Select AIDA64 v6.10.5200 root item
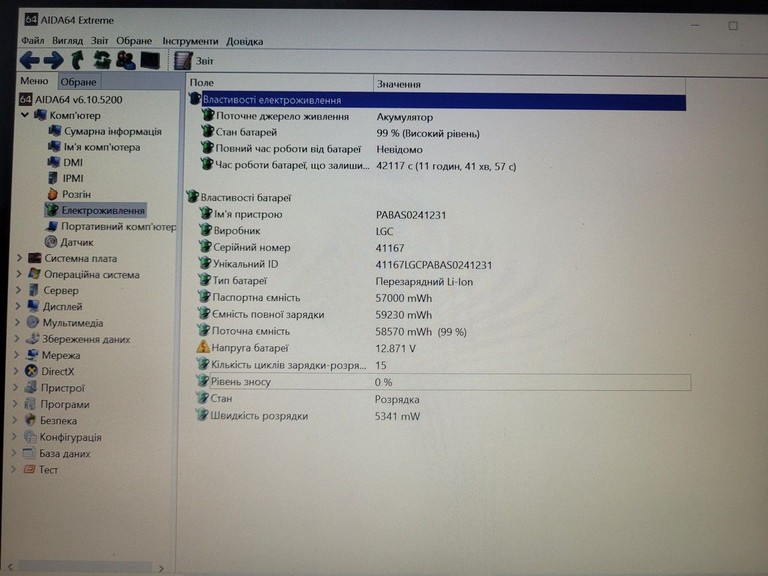 tap(71, 99)
